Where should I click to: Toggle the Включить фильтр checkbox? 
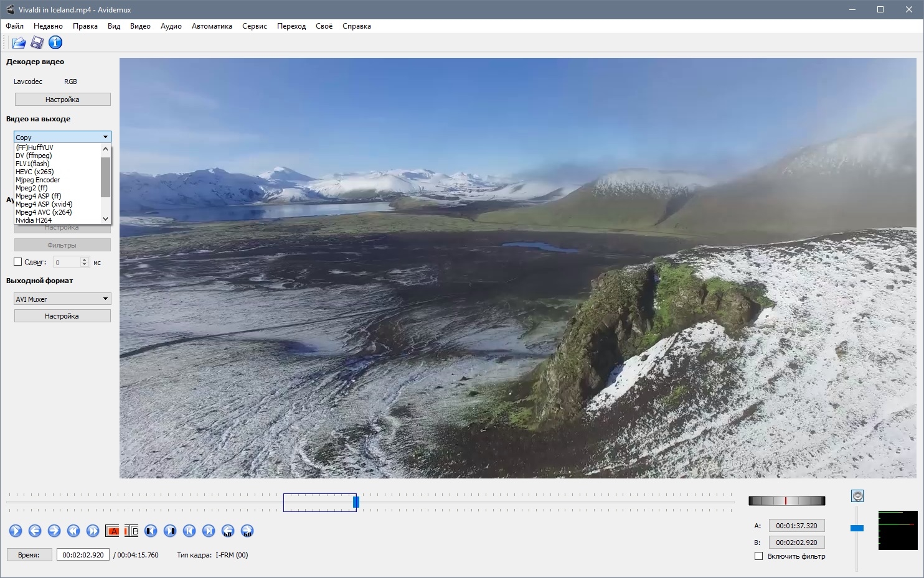(758, 556)
